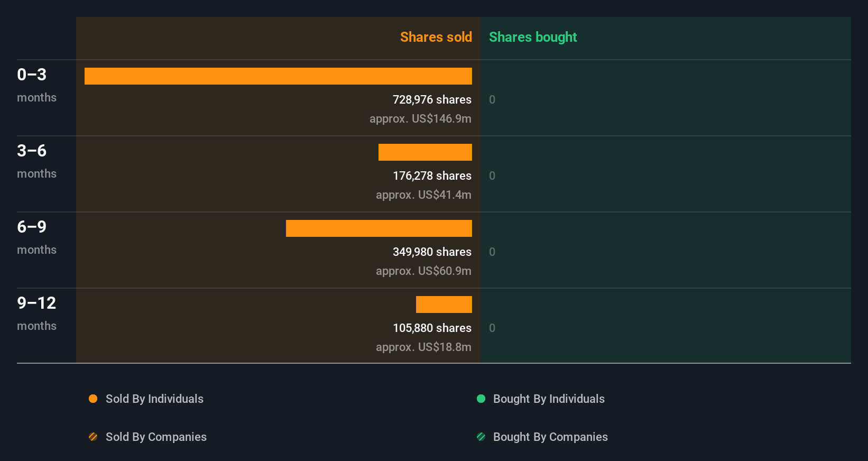868x461 pixels.
Task: Toggle the Bought By Individuals legend label
Action: pyautogui.click(x=549, y=399)
